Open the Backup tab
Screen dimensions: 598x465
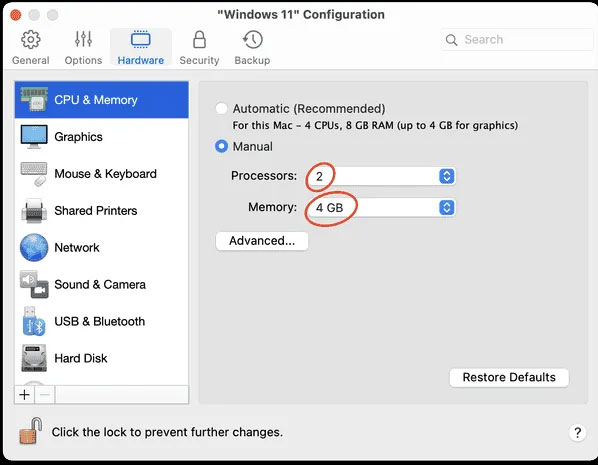pyautogui.click(x=252, y=48)
